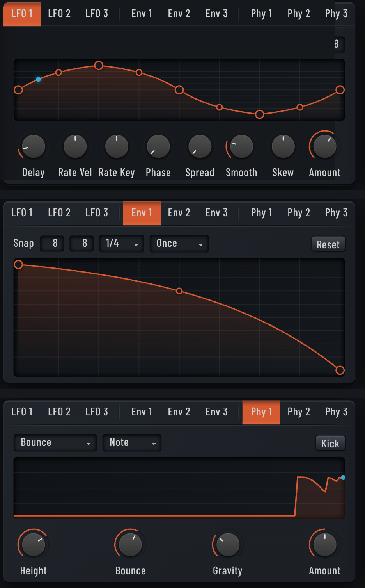
Task: Open the Once mode dropdown
Action: [x=179, y=244]
